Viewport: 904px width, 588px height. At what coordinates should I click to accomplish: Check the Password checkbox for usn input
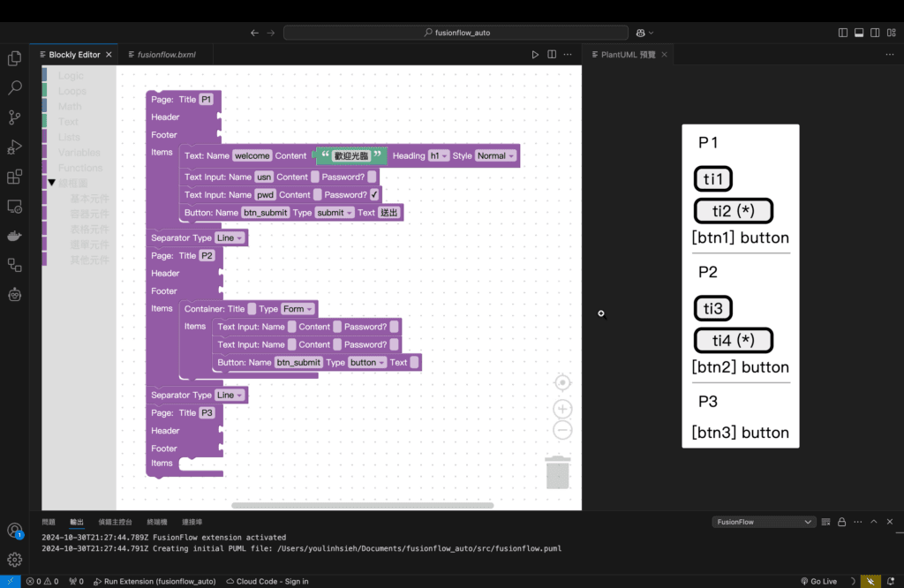(x=372, y=177)
